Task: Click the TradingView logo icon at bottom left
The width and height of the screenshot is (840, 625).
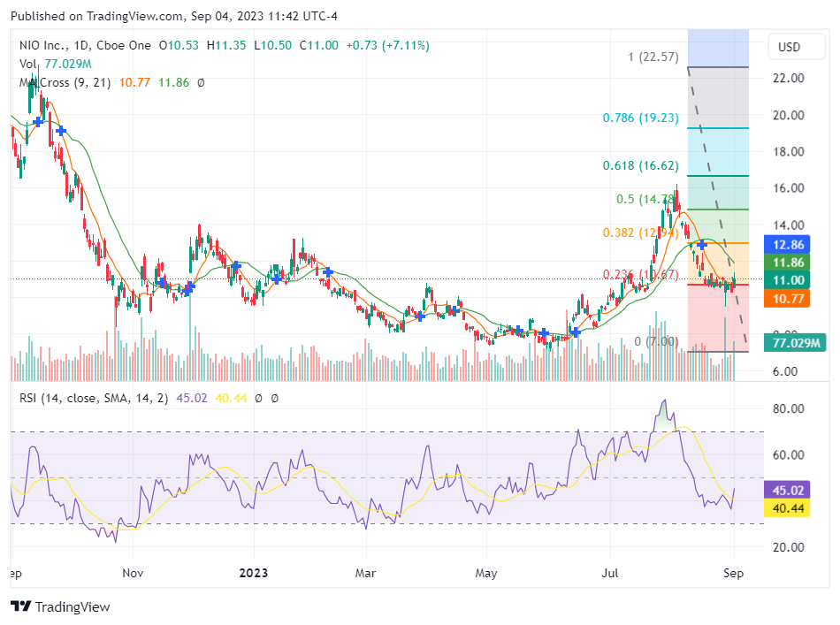Action: [19, 607]
